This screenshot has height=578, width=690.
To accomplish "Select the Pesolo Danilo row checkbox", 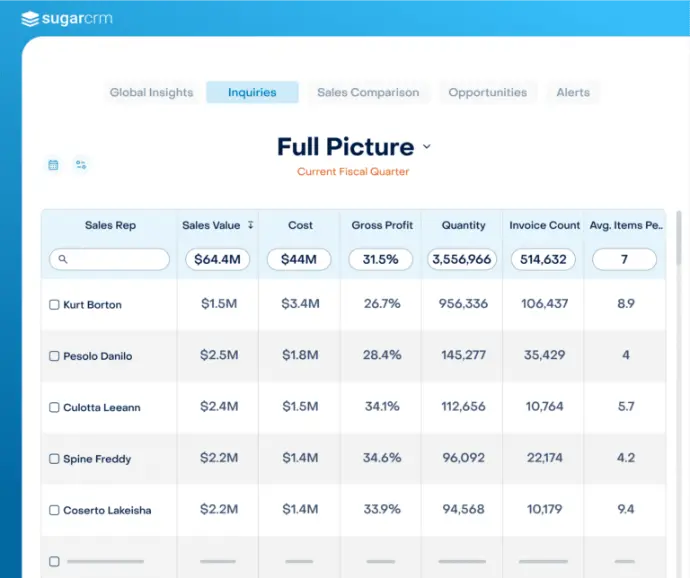I will point(54,356).
